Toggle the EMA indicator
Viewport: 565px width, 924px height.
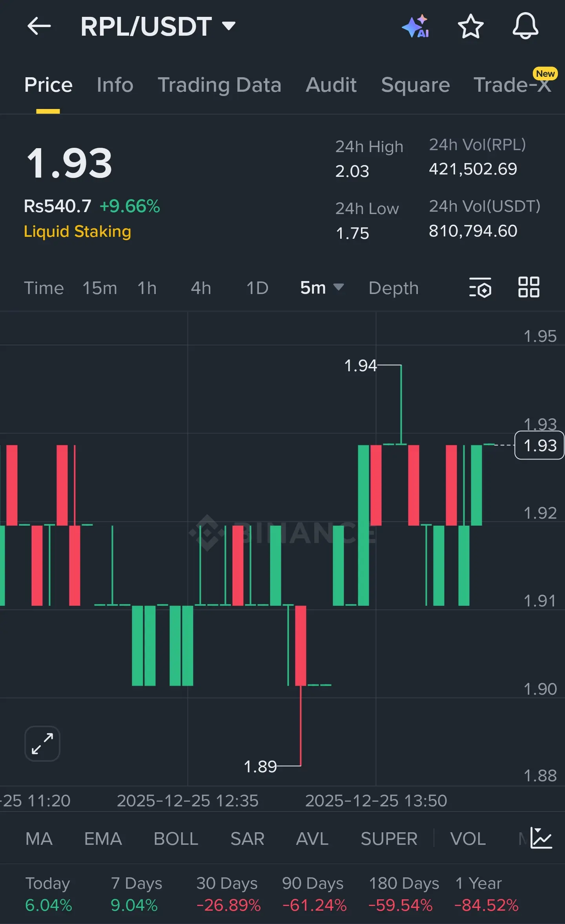coord(103,839)
